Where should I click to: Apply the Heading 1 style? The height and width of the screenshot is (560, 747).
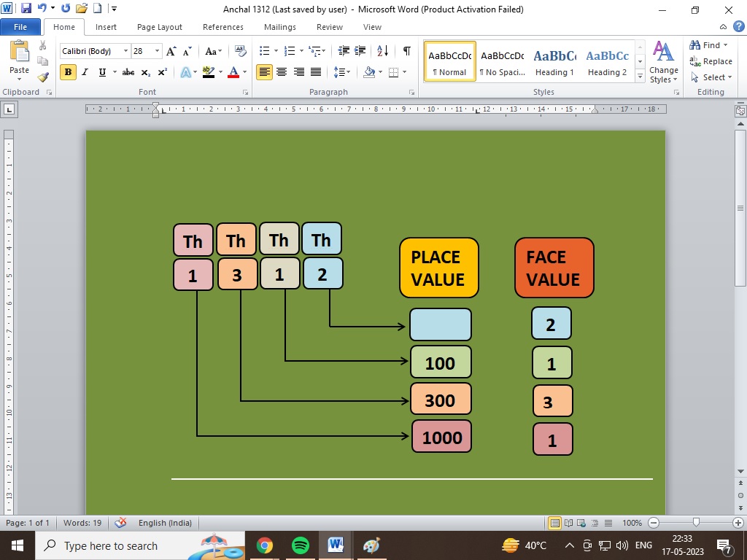tap(554, 63)
